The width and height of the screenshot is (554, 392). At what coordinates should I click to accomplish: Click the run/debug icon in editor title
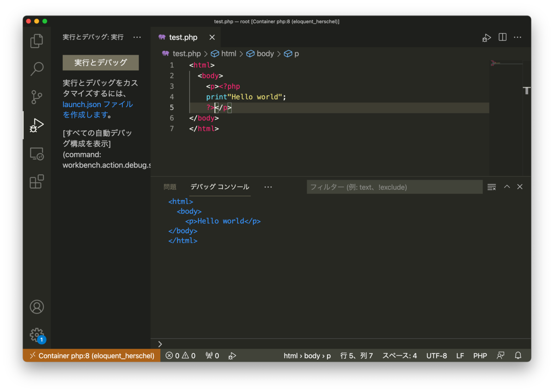pos(487,37)
